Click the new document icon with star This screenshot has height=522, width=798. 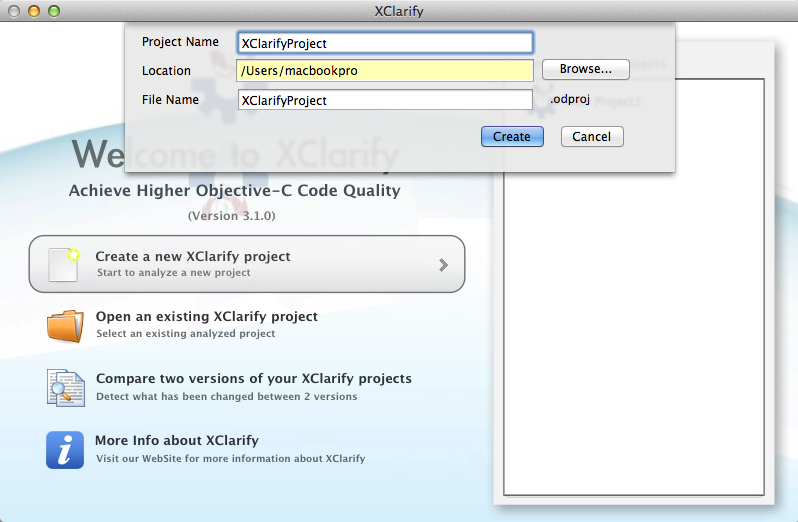click(x=64, y=265)
